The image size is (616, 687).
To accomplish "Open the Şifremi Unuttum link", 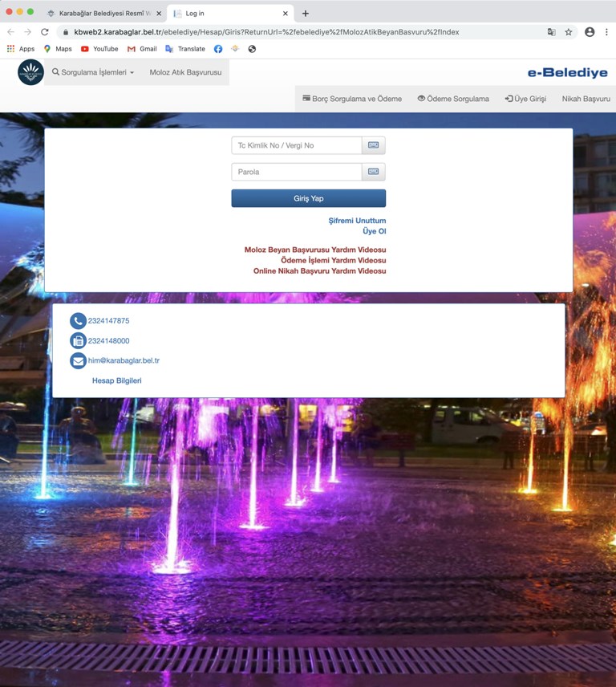I will [357, 221].
